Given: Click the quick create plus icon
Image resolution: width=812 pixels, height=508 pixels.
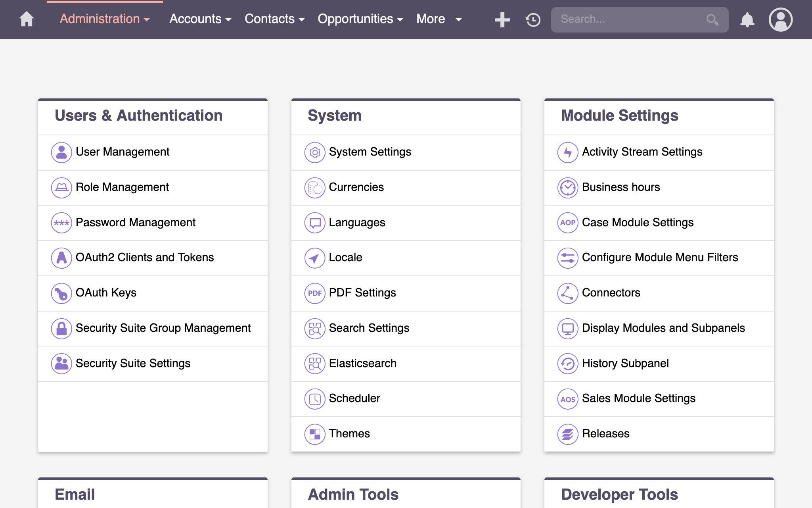Looking at the screenshot, I should tap(502, 19).
